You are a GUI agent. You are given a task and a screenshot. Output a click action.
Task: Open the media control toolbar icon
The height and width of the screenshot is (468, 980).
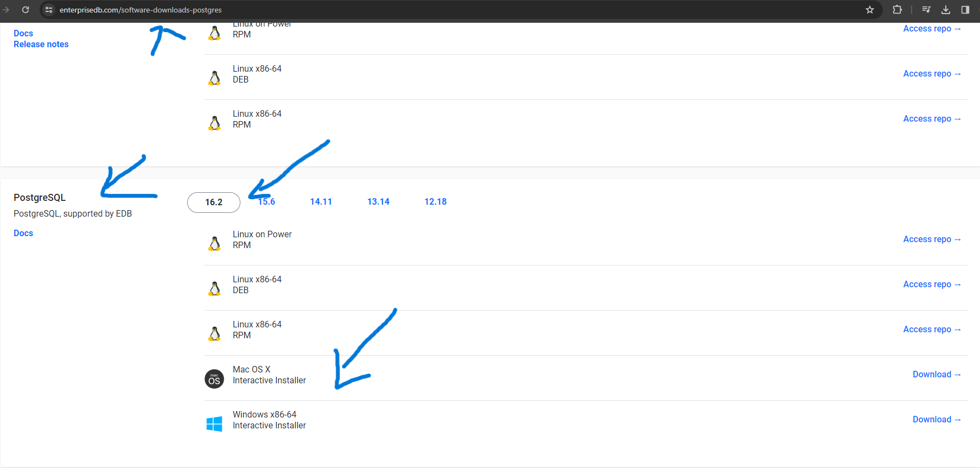926,10
